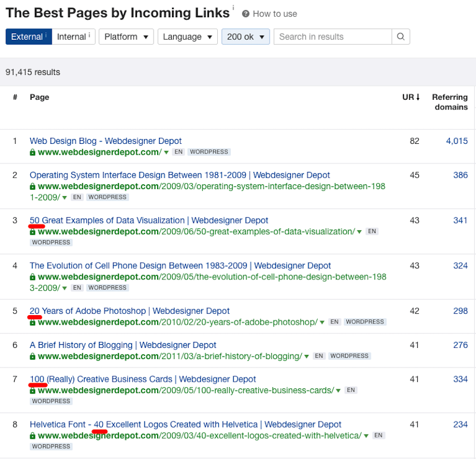Click the info icon beside the page title
The image size is (476, 459).
[x=233, y=7]
